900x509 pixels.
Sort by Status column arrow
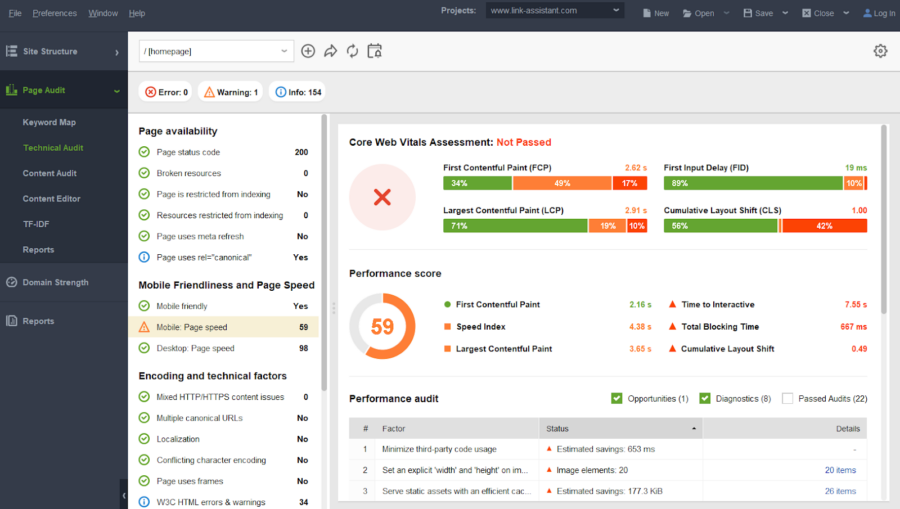click(694, 429)
